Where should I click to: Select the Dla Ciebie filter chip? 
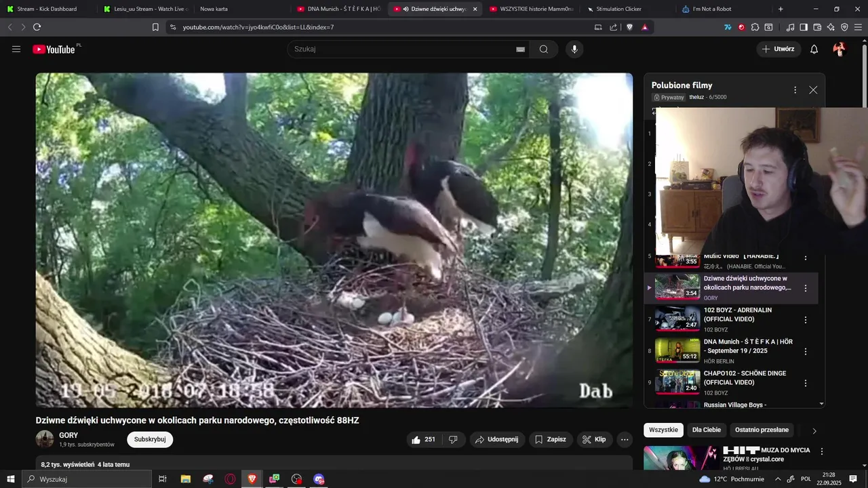click(707, 430)
